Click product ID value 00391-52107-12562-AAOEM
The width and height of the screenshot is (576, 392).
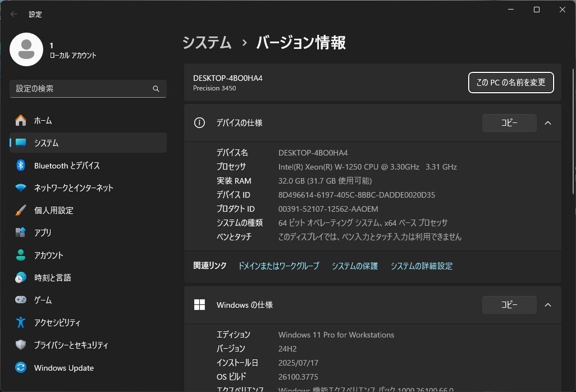pos(328,209)
